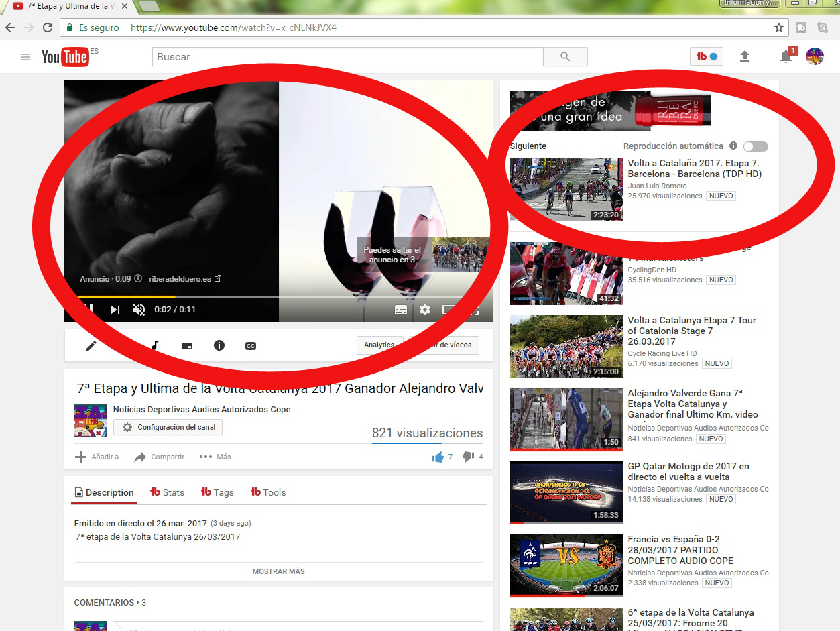The image size is (840, 631).
Task: Open the riberadelduero.es ad link
Action: (185, 278)
